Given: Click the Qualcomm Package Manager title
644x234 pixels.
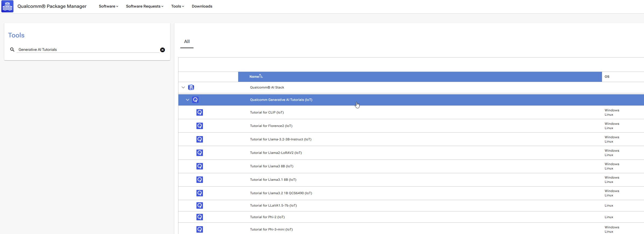Looking at the screenshot, I should 52,6.
